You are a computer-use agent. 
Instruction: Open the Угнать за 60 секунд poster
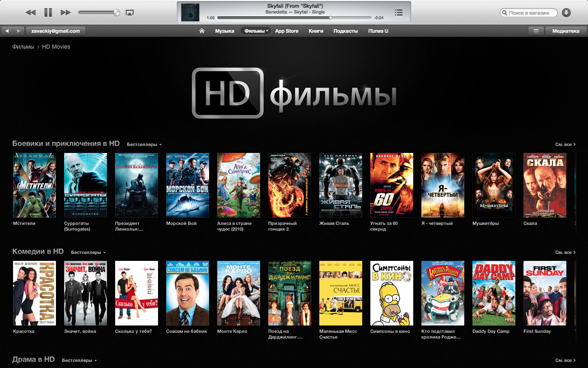point(392,185)
